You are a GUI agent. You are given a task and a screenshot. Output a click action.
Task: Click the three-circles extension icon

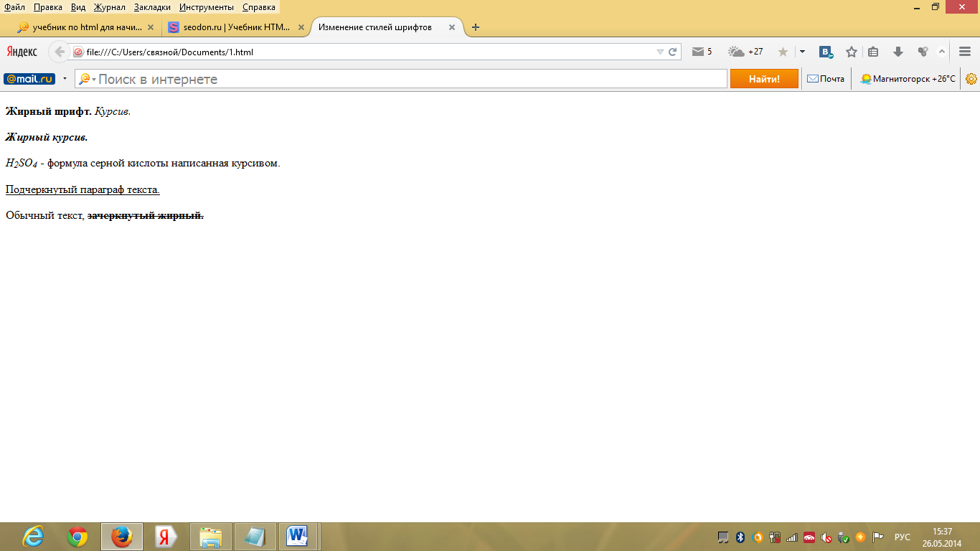click(923, 52)
